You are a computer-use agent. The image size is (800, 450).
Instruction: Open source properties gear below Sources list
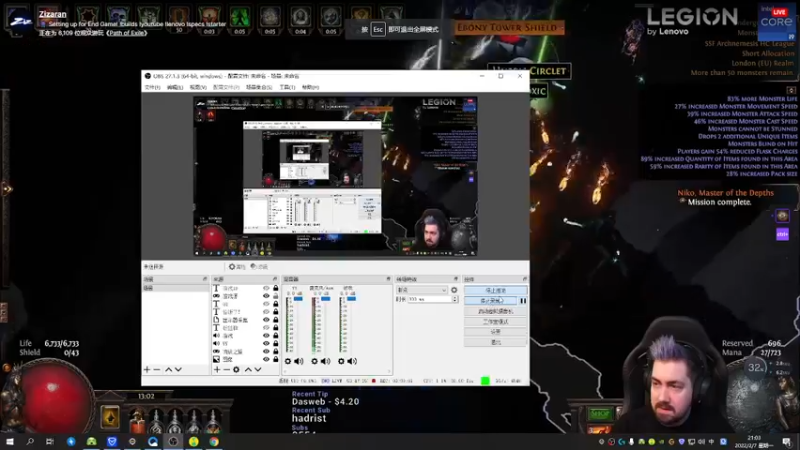(x=236, y=369)
